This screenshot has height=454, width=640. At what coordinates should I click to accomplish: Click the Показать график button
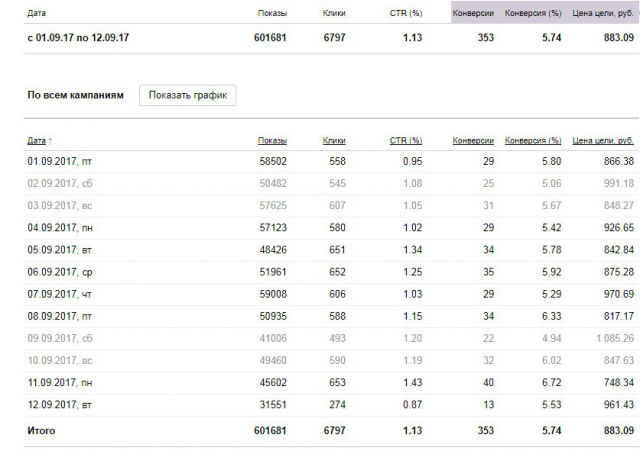[187, 95]
